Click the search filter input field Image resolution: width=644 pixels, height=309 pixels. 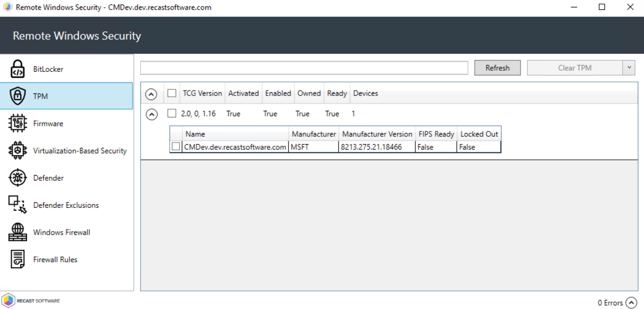(304, 68)
